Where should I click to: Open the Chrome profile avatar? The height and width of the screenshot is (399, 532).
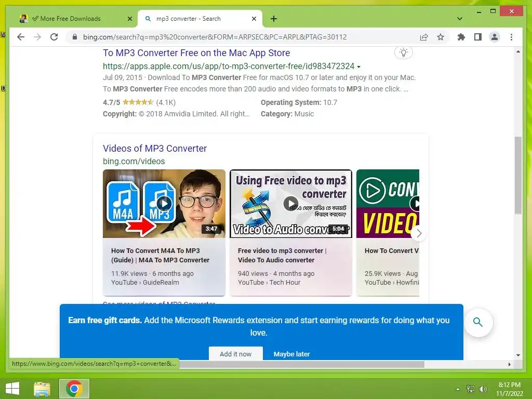[x=495, y=37]
